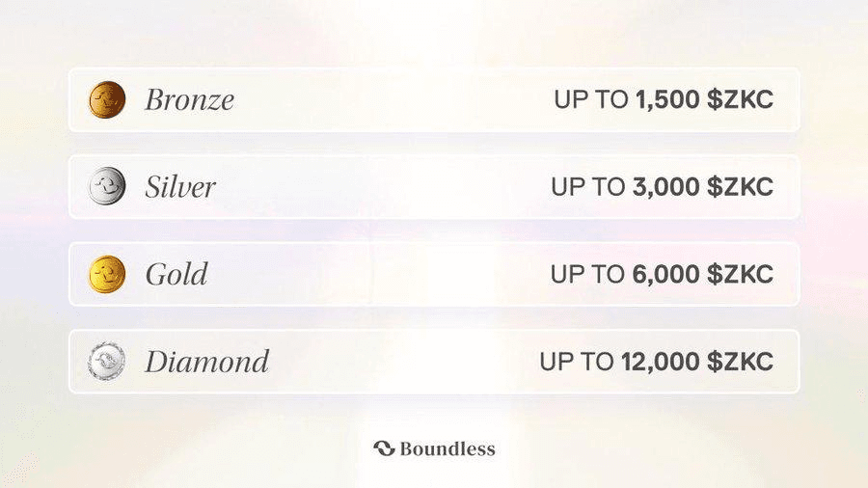Select the Gold tier label

[x=176, y=275]
